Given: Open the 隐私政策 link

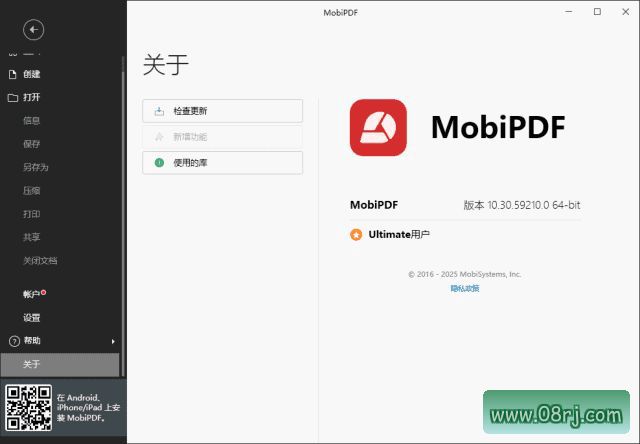Looking at the screenshot, I should pos(464,288).
